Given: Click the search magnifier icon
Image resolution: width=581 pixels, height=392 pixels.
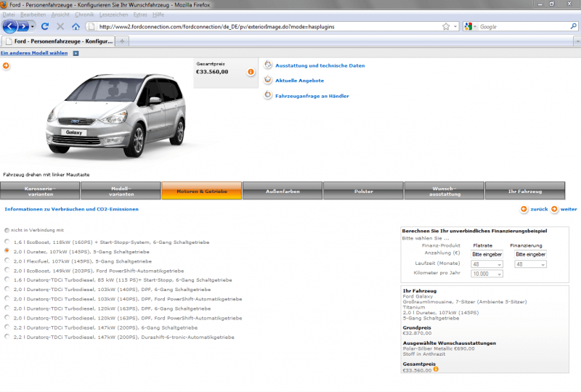Looking at the screenshot, I should 573,26.
